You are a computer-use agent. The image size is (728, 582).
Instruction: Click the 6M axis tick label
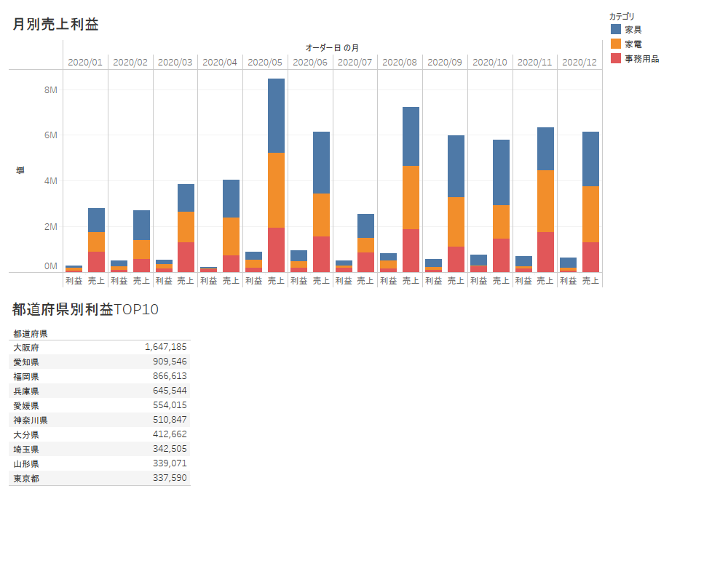tap(51, 135)
